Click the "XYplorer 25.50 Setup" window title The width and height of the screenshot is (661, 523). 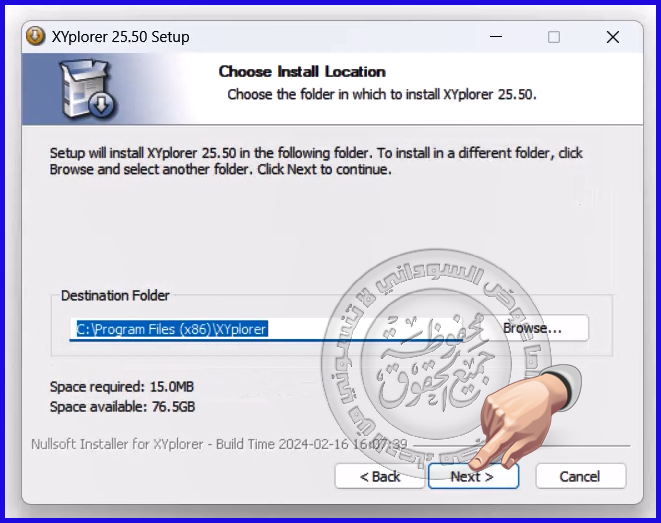[120, 37]
